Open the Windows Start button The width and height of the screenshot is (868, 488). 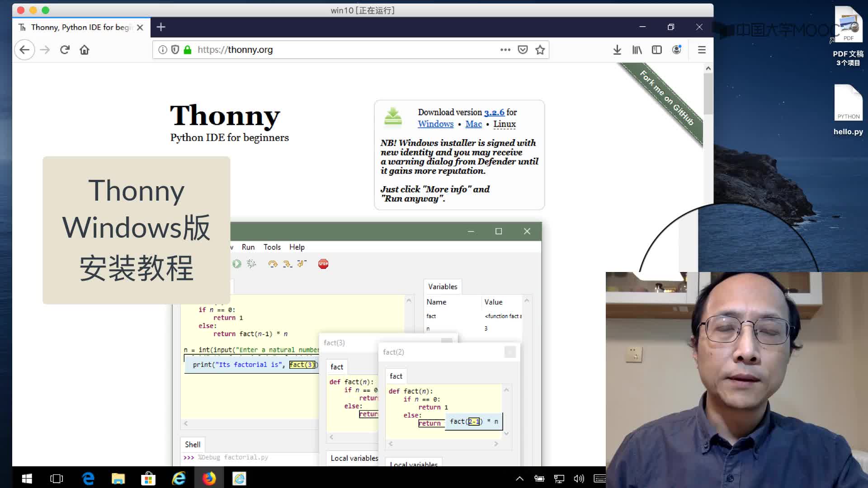pyautogui.click(x=27, y=479)
